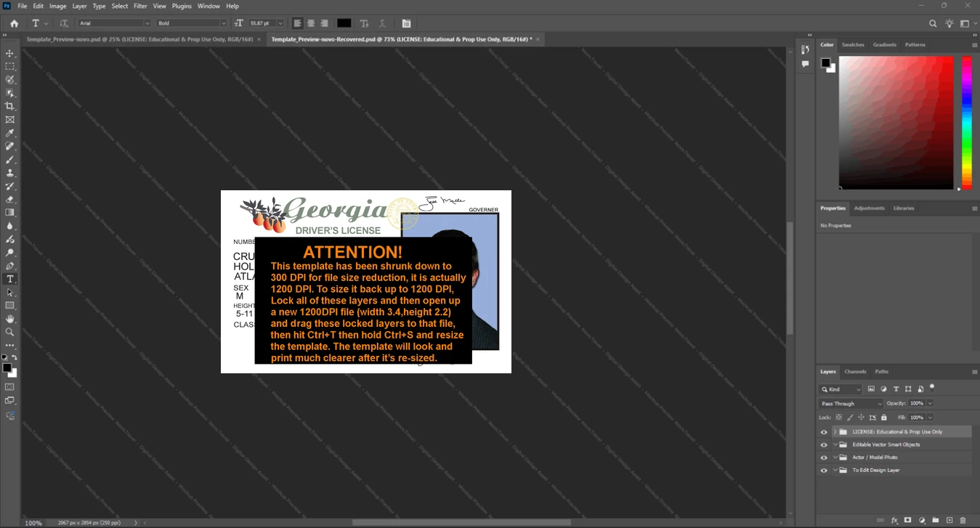Choose the Brush tool
Image resolution: width=980 pixels, height=528 pixels.
[10, 159]
